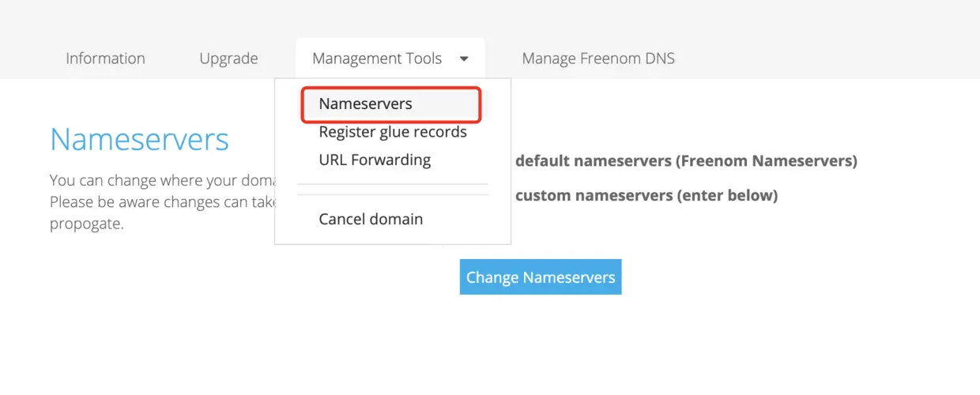980x395 pixels.
Task: Click the word 'propogate.' in description
Action: coord(87,224)
